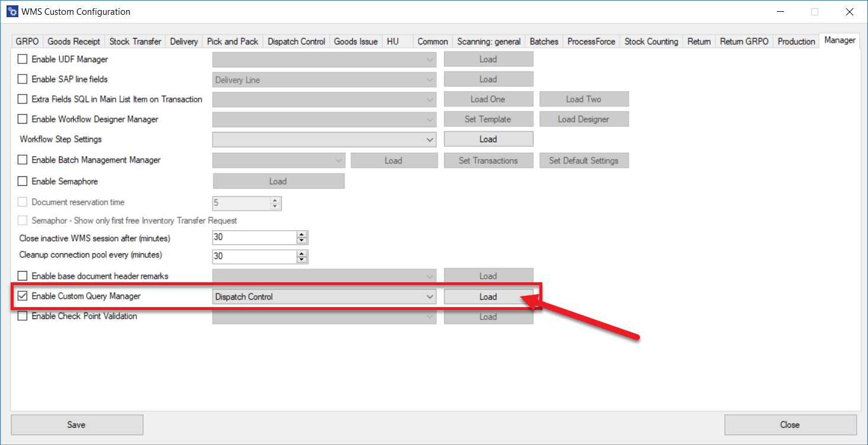Enable UDF Manager checkbox
The image size is (868, 445).
coord(23,59)
